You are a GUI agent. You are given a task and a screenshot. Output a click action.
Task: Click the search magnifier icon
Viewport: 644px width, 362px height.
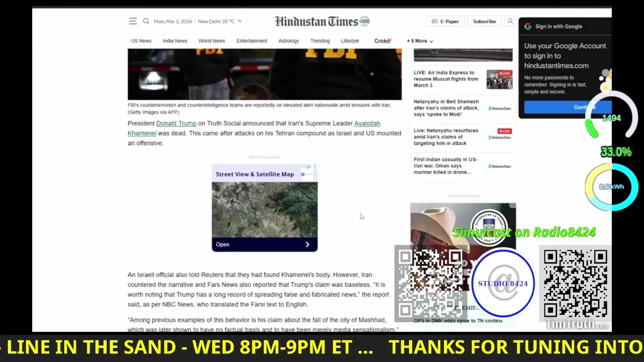click(x=146, y=21)
